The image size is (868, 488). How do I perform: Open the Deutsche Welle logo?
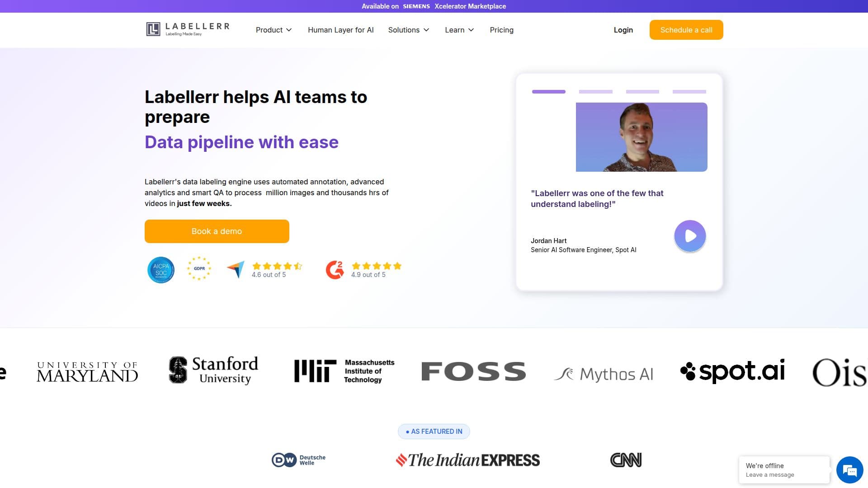pyautogui.click(x=299, y=460)
